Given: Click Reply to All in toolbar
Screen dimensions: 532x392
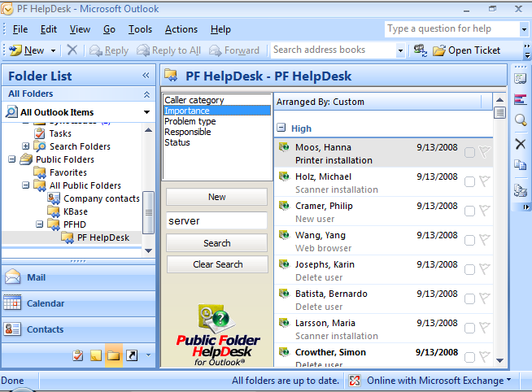Looking at the screenshot, I should point(168,50).
